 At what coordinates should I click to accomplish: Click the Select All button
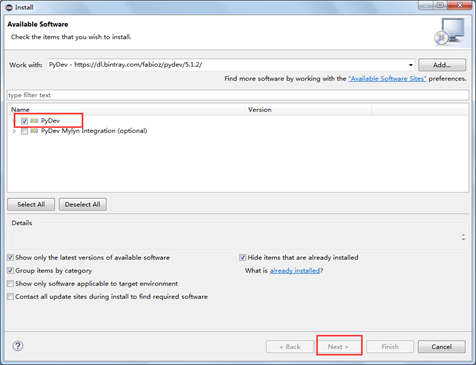(x=31, y=204)
